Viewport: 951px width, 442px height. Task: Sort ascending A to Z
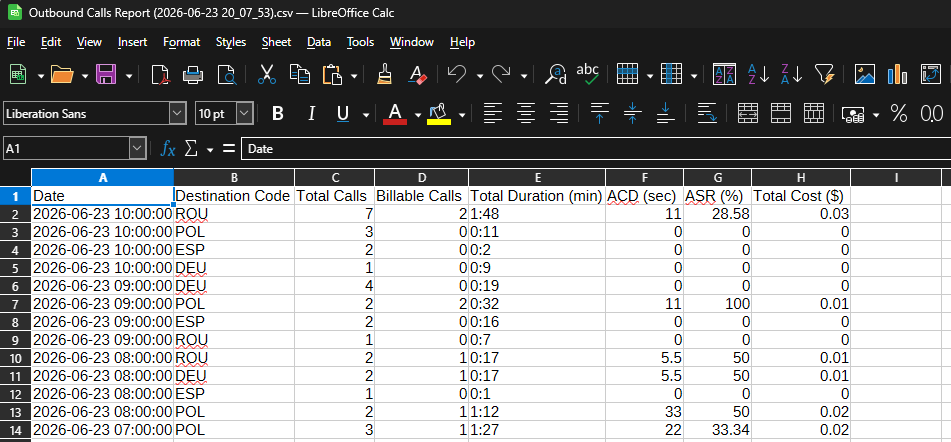758,75
